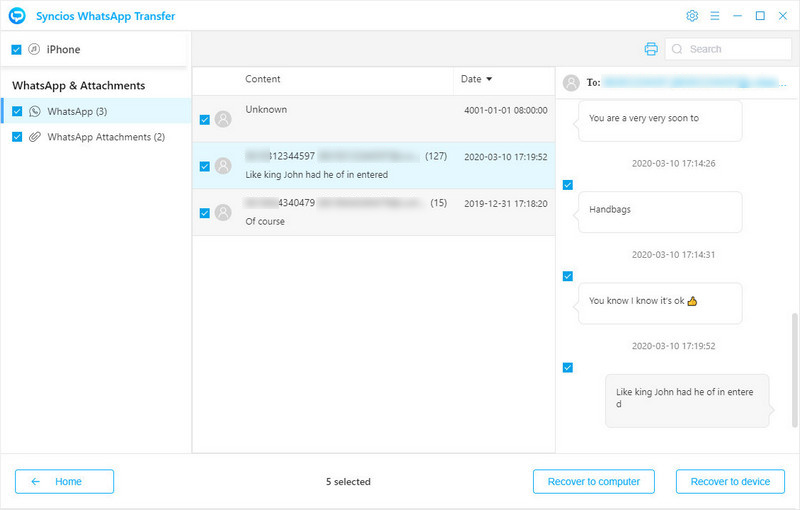
Task: Sort by Date dropdown arrow
Action: (489, 79)
